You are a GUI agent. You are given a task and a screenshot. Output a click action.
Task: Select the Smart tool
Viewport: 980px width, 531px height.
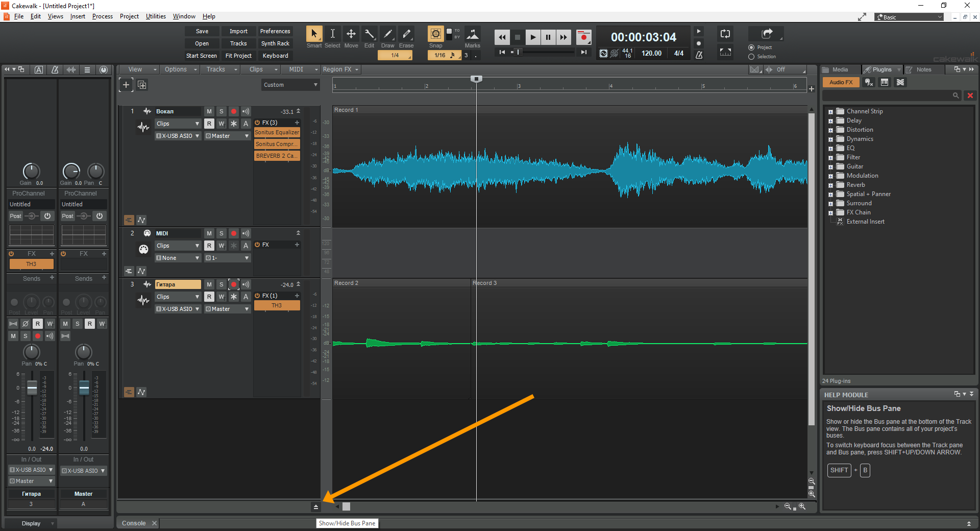314,34
